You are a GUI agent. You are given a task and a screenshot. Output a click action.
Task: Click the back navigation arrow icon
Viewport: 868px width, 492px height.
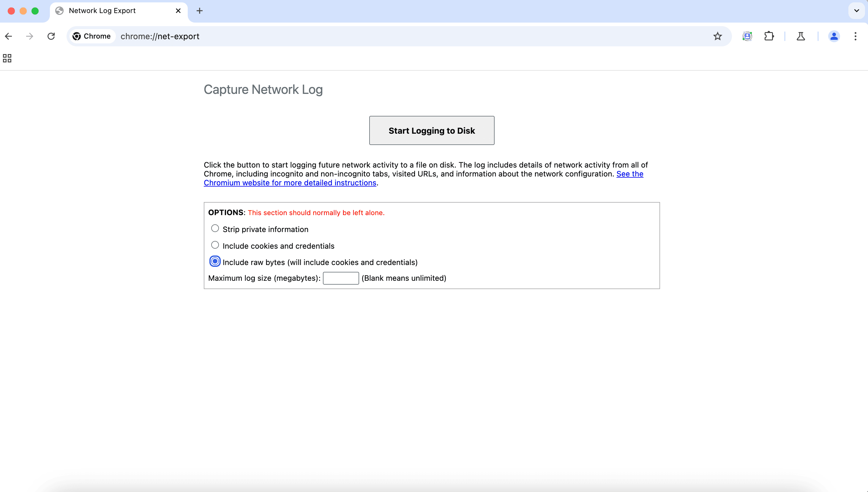pyautogui.click(x=8, y=36)
